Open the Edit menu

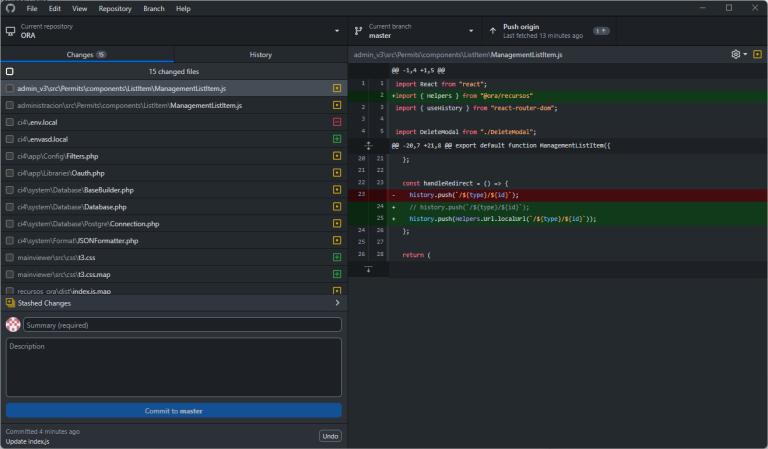pos(55,8)
